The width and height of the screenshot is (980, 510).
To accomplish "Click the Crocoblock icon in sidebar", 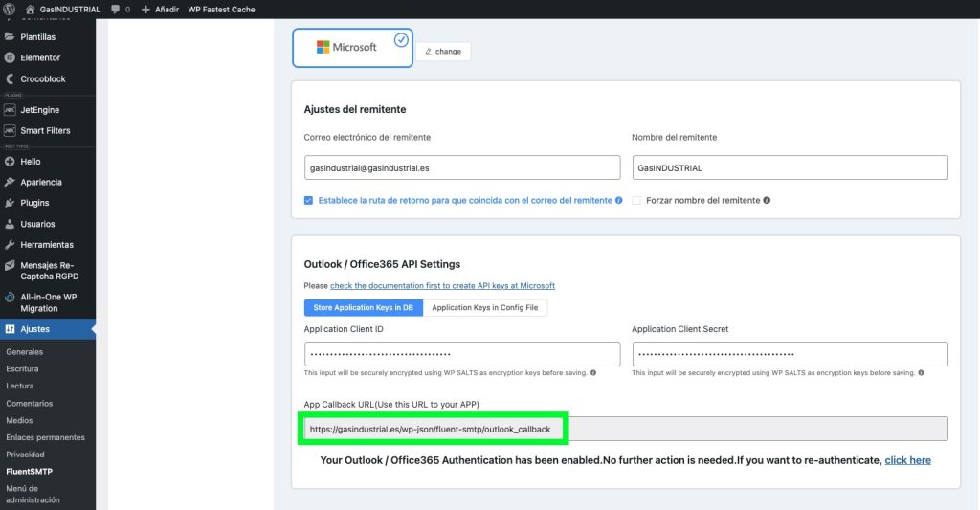I will 10,78.
